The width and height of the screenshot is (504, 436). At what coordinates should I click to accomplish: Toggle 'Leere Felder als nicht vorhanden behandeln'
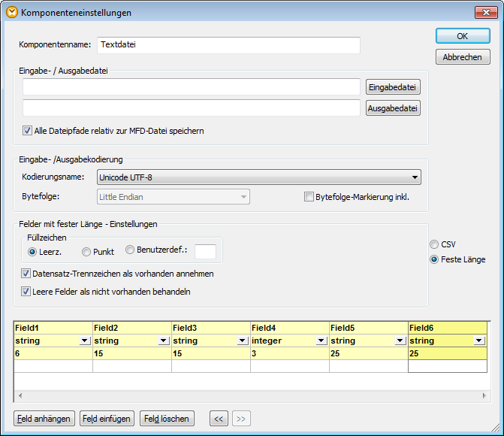tap(26, 292)
